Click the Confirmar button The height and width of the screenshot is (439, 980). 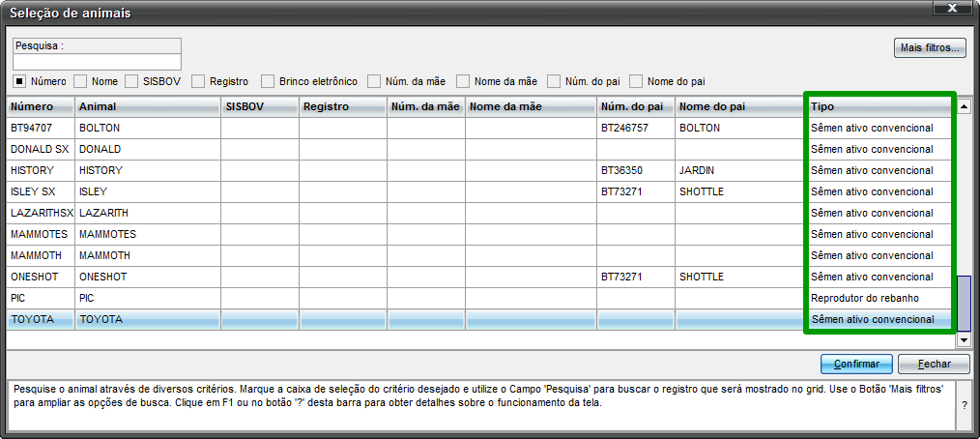point(857,364)
